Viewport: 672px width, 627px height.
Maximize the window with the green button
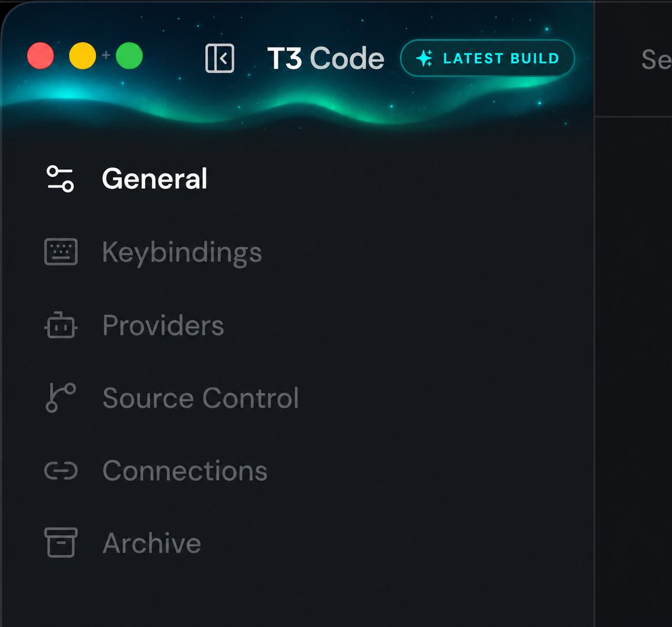[x=129, y=56]
